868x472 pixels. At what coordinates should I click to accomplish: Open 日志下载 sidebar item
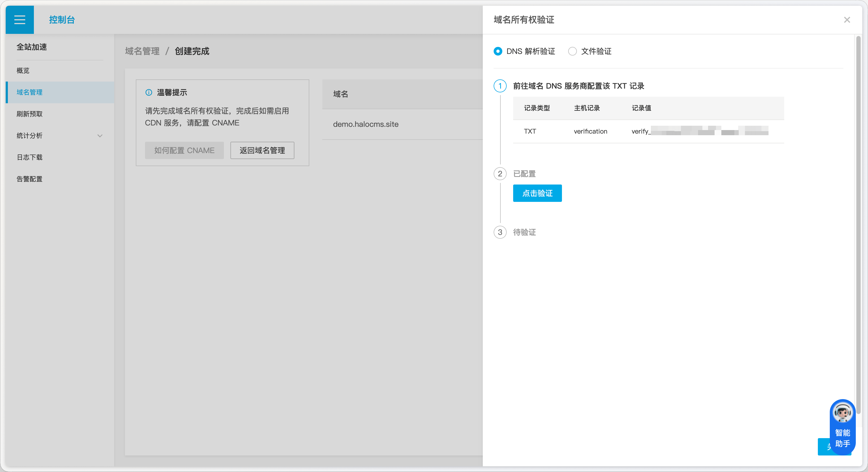[30, 157]
